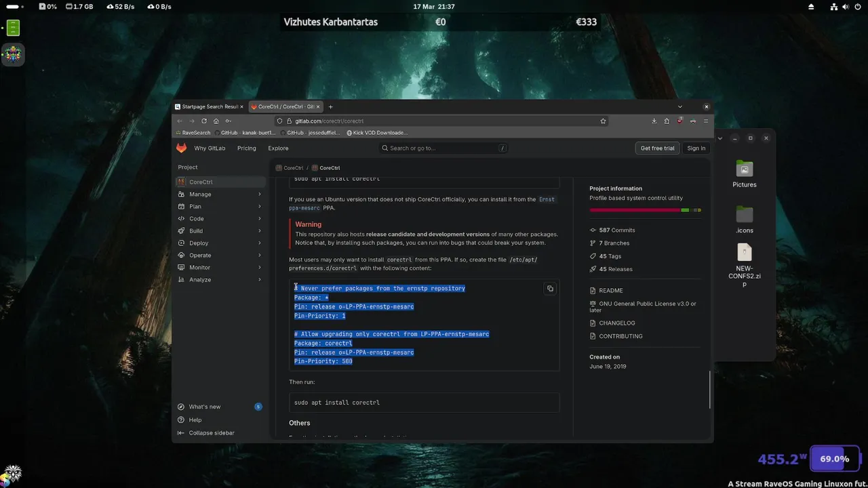The image size is (868, 488).
Task: Bookmark this page with star icon
Action: [x=603, y=121]
